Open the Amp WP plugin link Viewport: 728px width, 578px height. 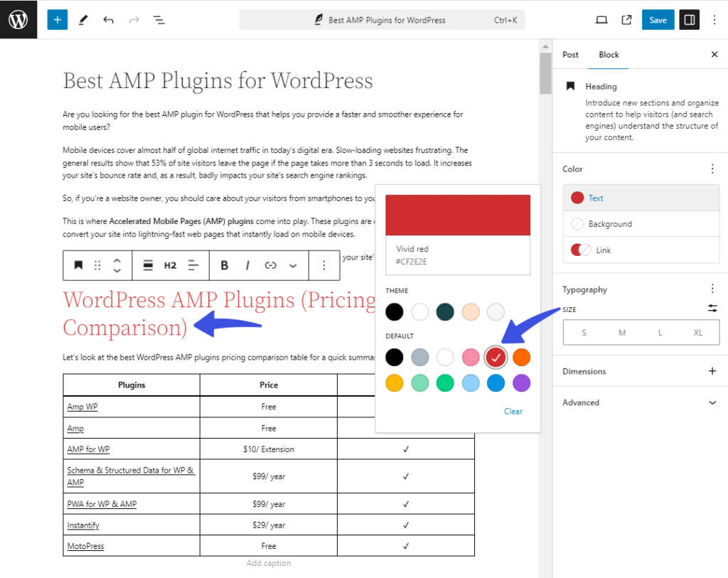click(x=82, y=406)
